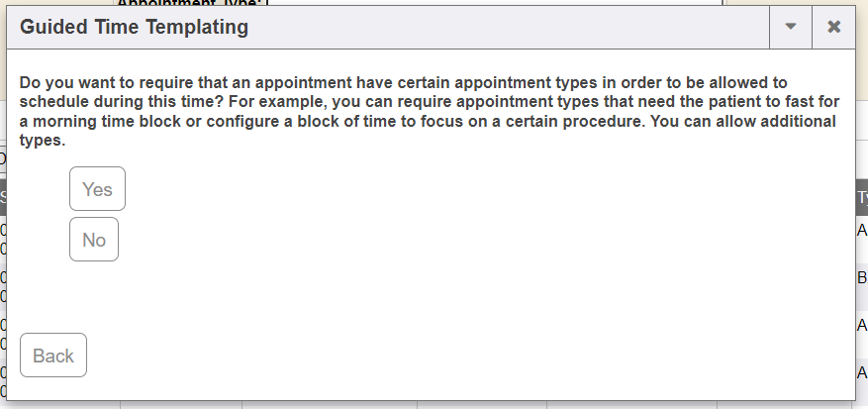Click the Yes button

97,189
